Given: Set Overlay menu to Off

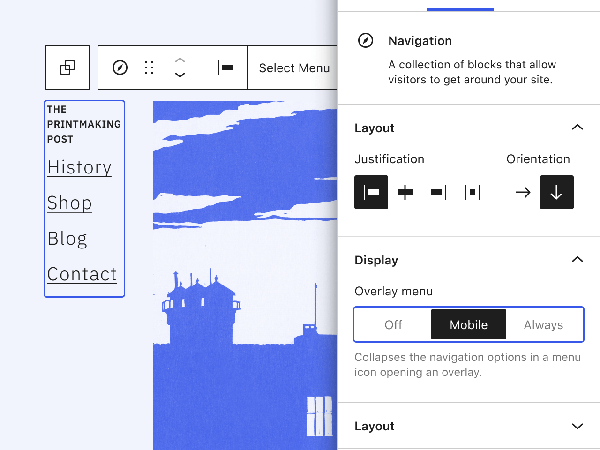Looking at the screenshot, I should coord(393,325).
